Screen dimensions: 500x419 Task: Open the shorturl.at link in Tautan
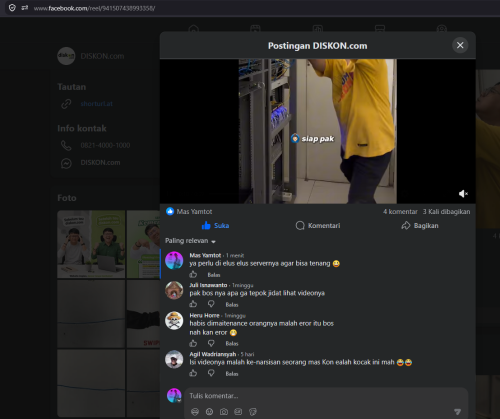point(96,104)
